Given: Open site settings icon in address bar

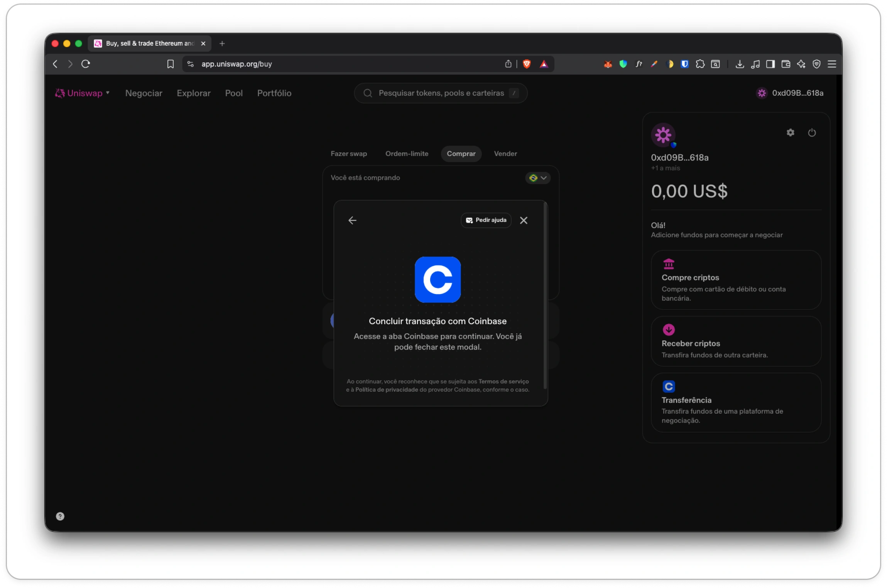Looking at the screenshot, I should click(190, 64).
